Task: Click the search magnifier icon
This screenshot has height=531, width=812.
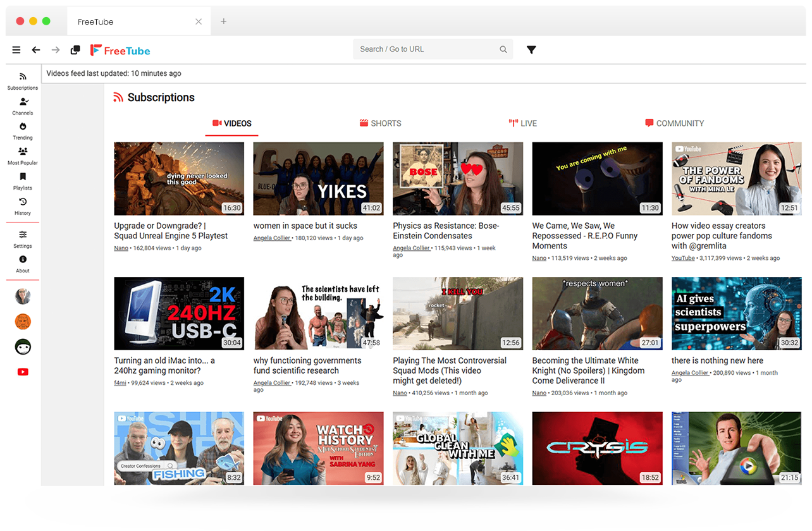Action: 503,49
